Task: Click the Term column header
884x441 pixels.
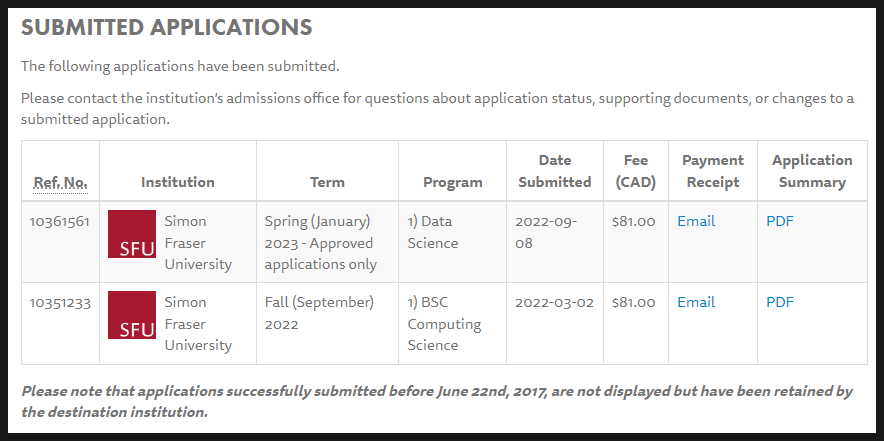Action: click(x=327, y=182)
